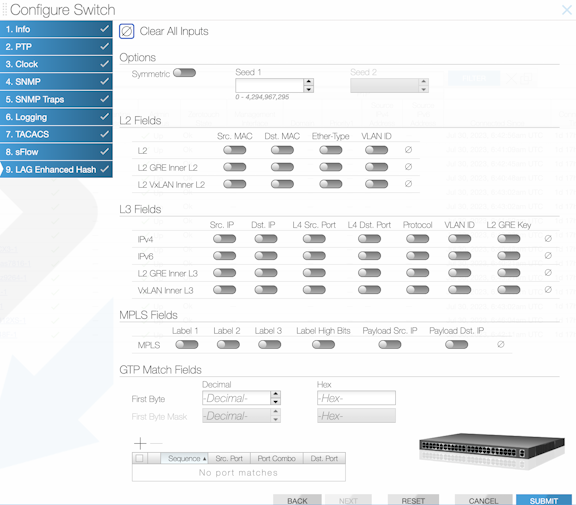Viewport: 576px width, 505px height.
Task: Focus the First Byte Hex field
Action: pos(356,398)
